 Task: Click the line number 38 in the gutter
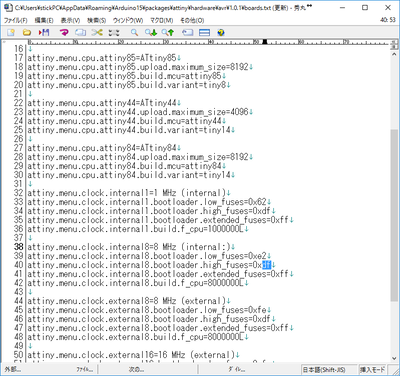(x=18, y=247)
